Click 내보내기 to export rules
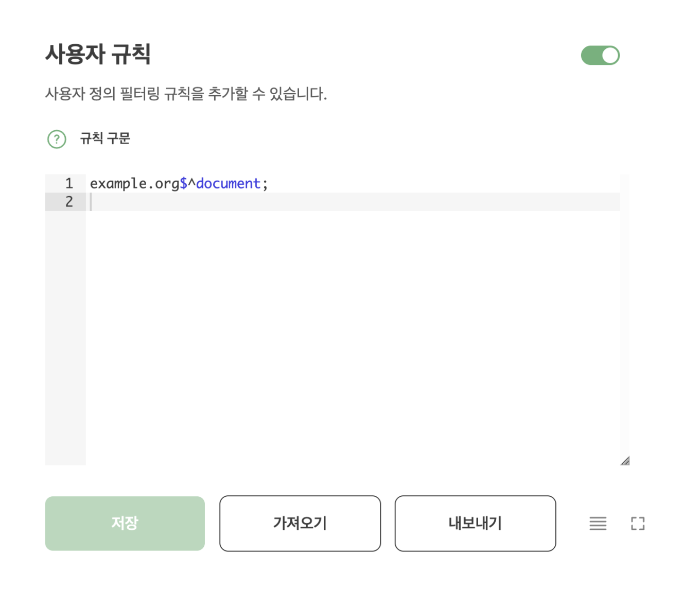This screenshot has width=700, height=590. (475, 523)
